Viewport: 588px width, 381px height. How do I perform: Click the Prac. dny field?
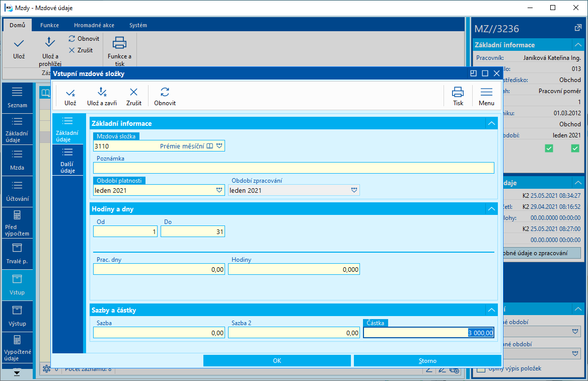pyautogui.click(x=159, y=269)
